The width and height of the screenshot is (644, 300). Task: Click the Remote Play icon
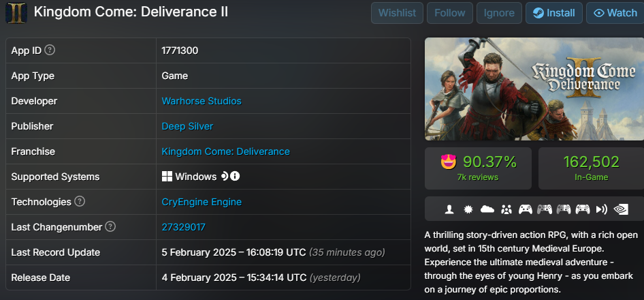pos(601,209)
